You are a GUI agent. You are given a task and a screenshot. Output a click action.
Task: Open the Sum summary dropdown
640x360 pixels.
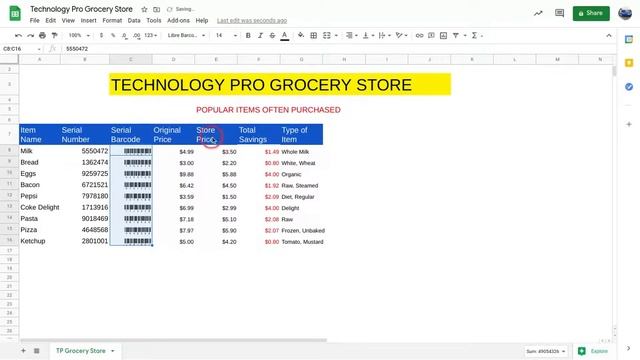tap(546, 351)
